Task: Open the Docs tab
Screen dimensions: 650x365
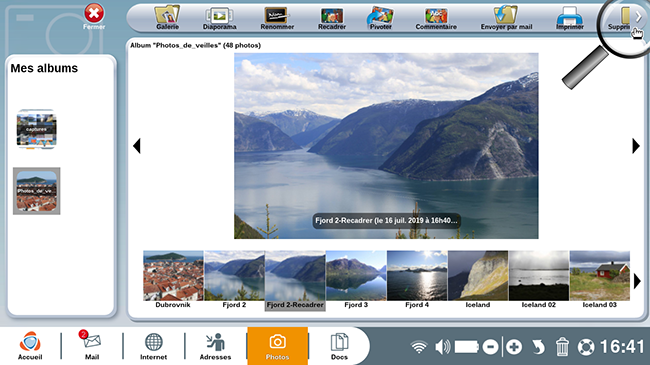Action: pyautogui.click(x=339, y=346)
